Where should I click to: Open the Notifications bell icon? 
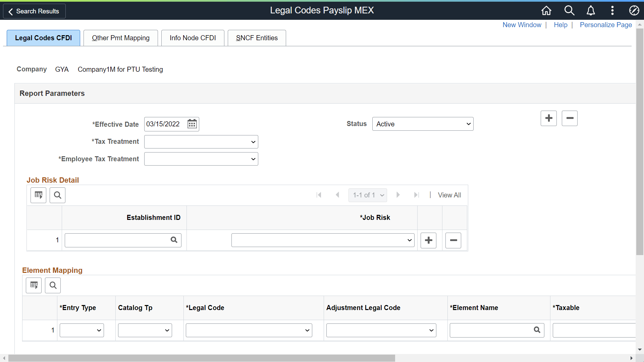591,10
